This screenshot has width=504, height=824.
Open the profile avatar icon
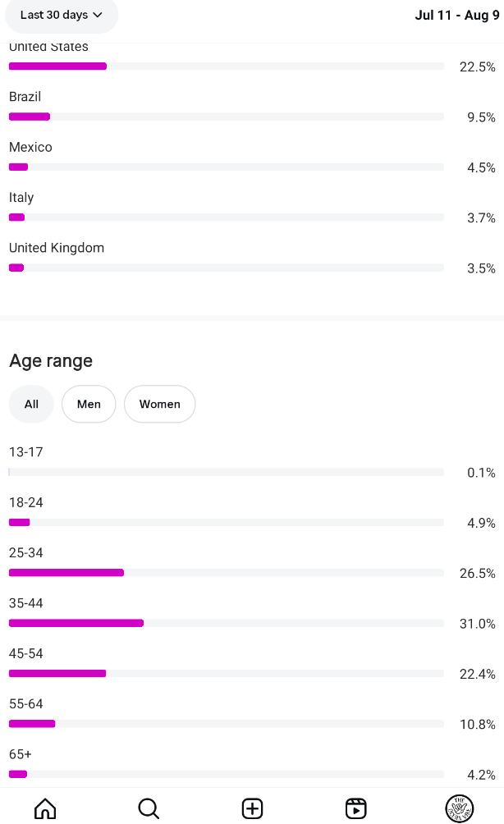click(459, 808)
